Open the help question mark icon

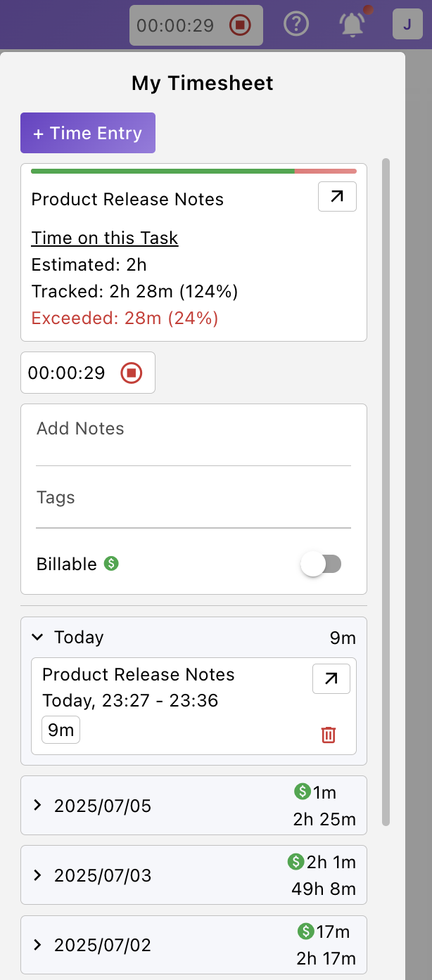click(296, 24)
